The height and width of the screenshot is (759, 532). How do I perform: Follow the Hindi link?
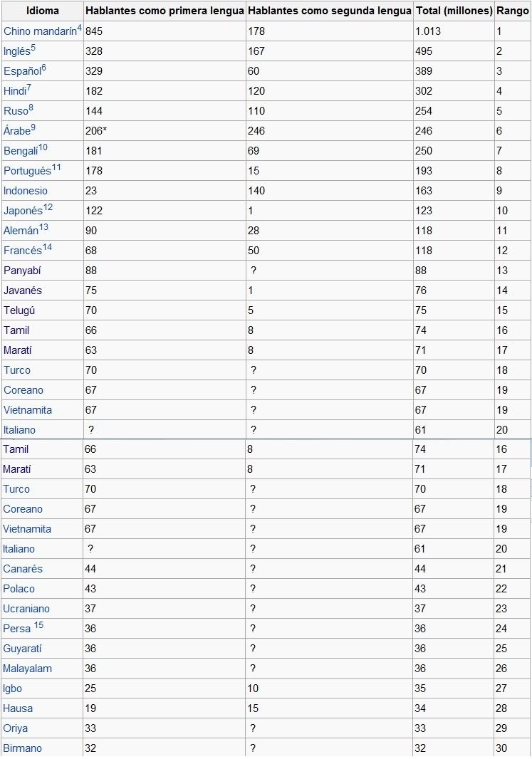tap(15, 91)
